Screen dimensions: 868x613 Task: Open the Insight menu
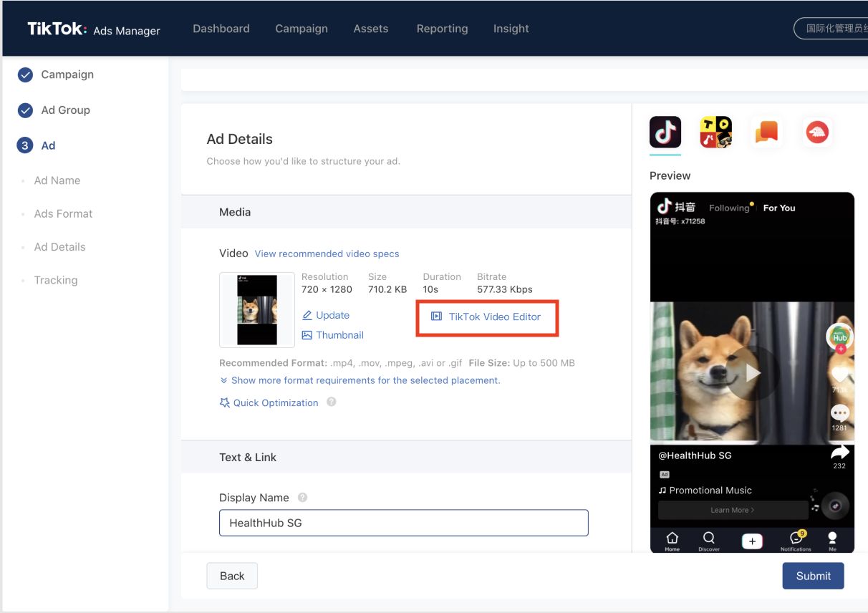pos(511,29)
